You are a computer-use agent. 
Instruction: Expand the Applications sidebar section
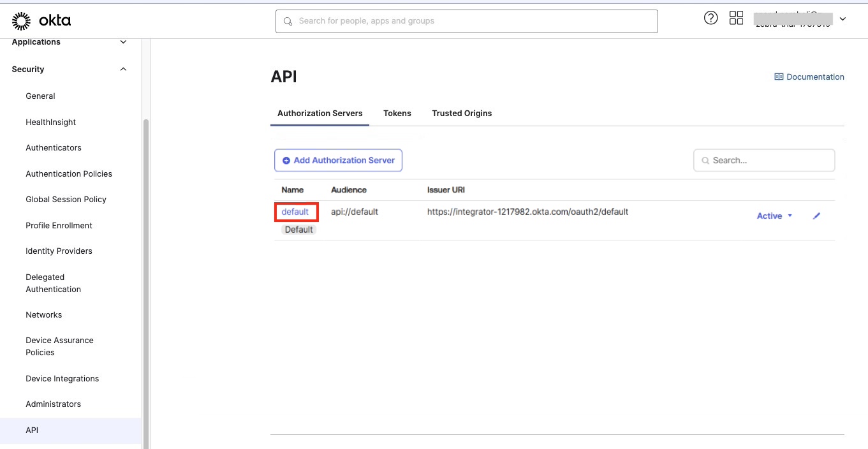[x=124, y=42]
